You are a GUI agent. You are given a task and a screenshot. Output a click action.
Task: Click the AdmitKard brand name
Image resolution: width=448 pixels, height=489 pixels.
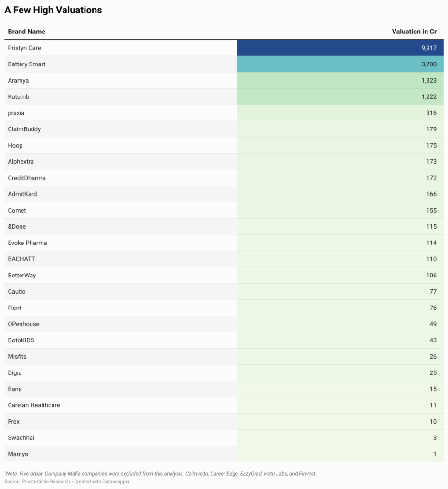(x=22, y=194)
